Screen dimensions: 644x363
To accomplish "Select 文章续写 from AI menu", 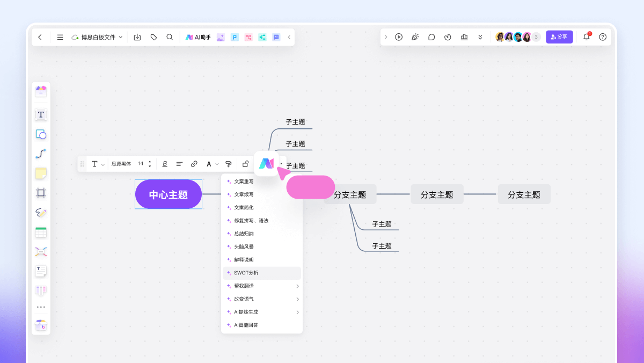I will click(262, 194).
